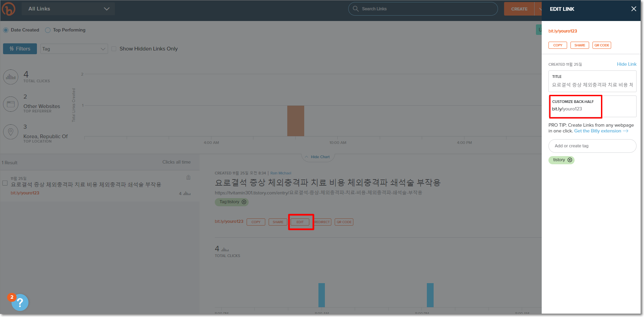Open the All Links dropdown
Screen dimensions: 644x317
point(68,9)
